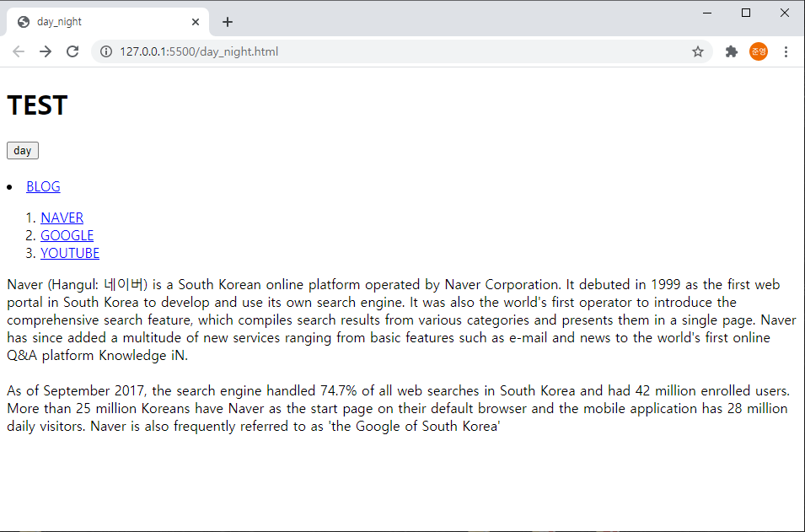Open the Extensions puzzle icon
Viewport: 805px width, 532px height.
pos(731,51)
